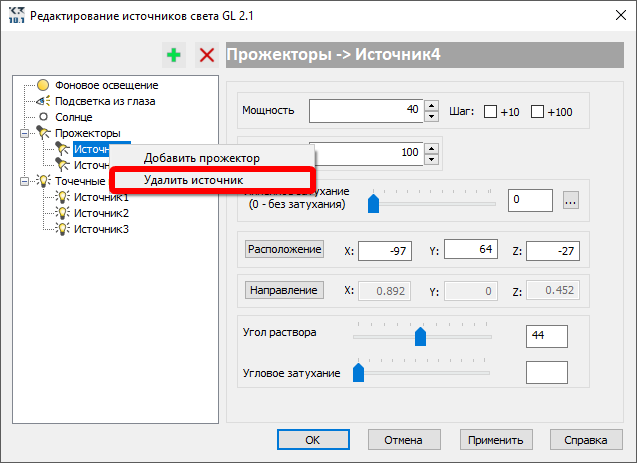Open help with the Справка button

pyautogui.click(x=586, y=440)
